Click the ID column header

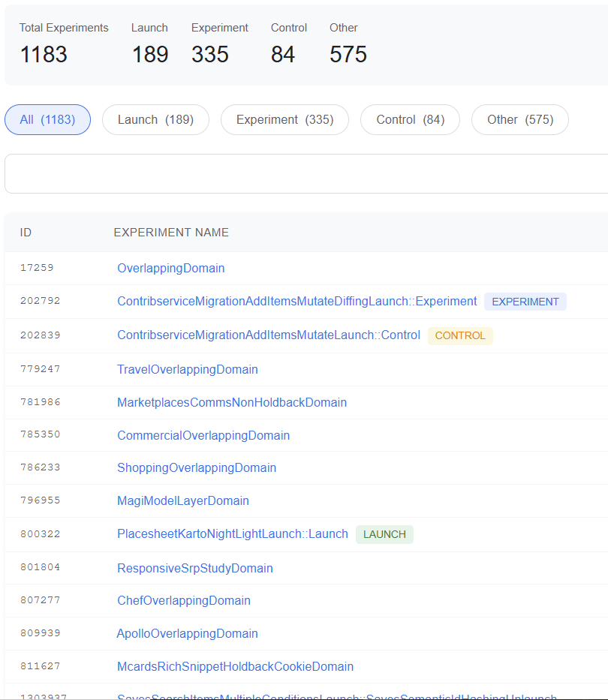coord(26,233)
